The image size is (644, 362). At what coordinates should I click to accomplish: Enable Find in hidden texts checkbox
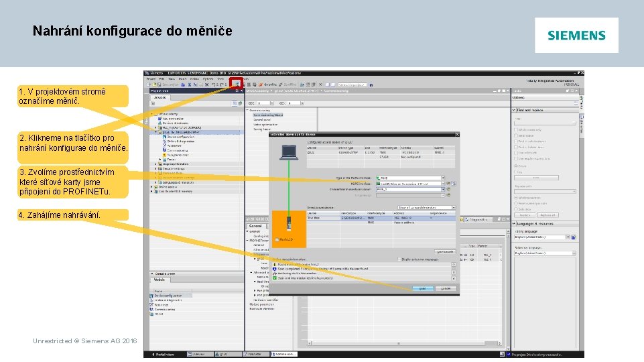516,147
